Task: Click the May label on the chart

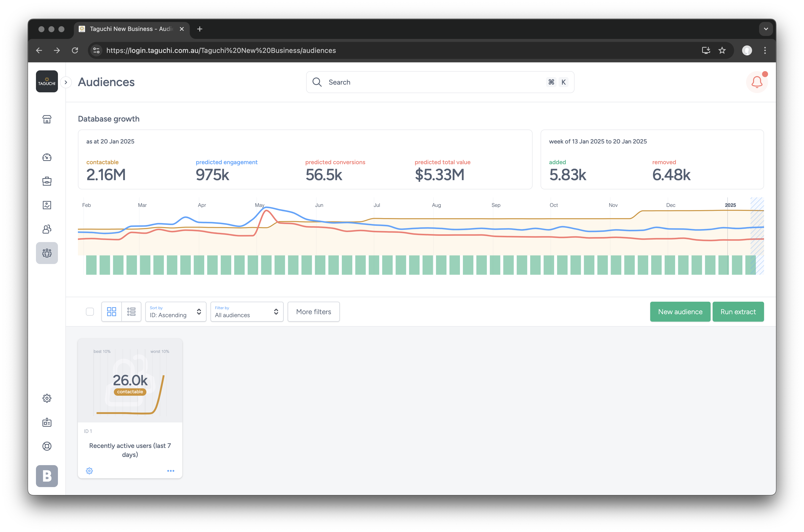Action: [259, 205]
